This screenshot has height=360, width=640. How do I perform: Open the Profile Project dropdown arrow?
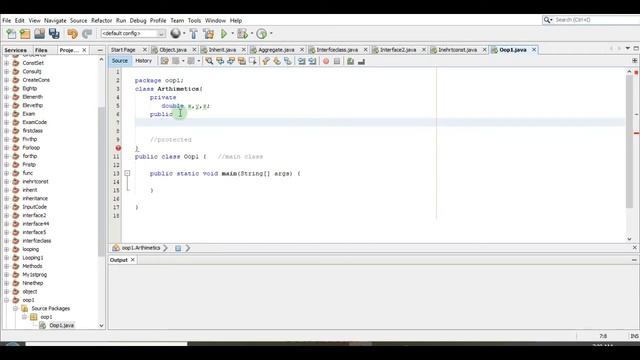point(271,33)
